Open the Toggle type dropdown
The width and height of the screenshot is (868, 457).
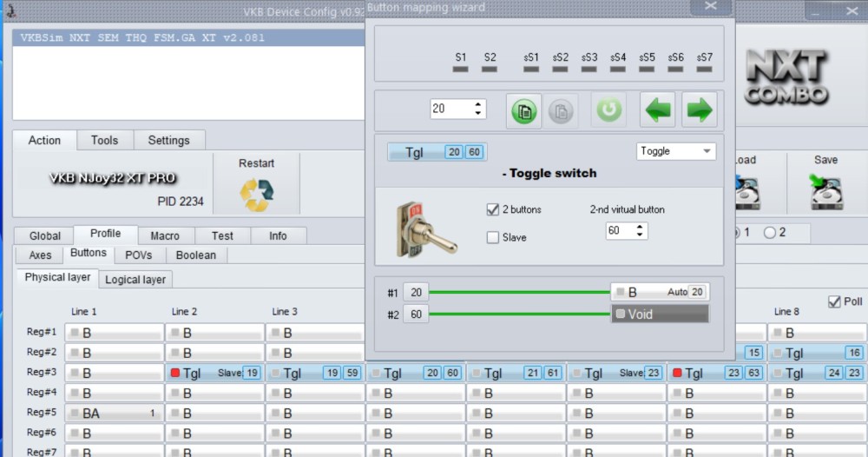[x=676, y=151]
